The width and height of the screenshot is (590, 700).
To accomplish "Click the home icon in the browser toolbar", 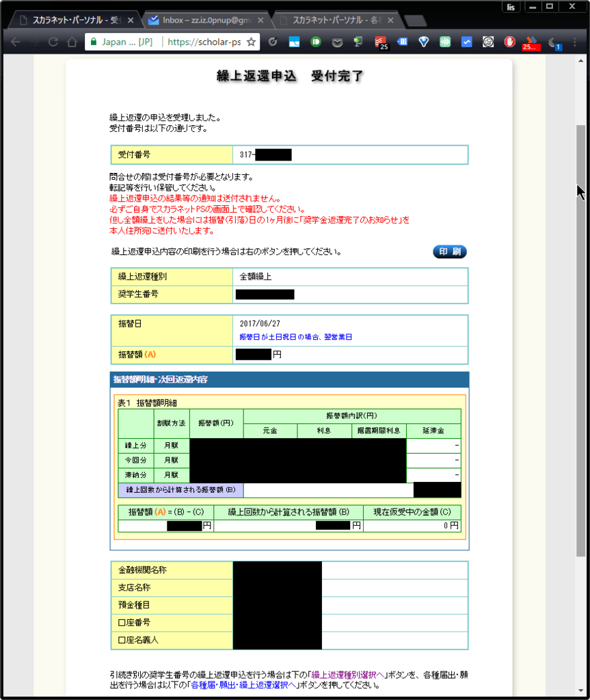I will point(72,42).
